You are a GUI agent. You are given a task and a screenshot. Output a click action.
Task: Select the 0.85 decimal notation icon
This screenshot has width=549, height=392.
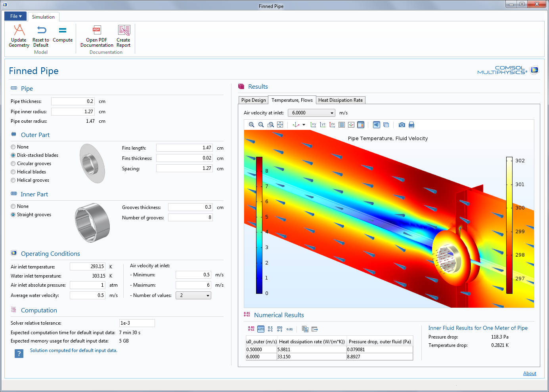290,329
